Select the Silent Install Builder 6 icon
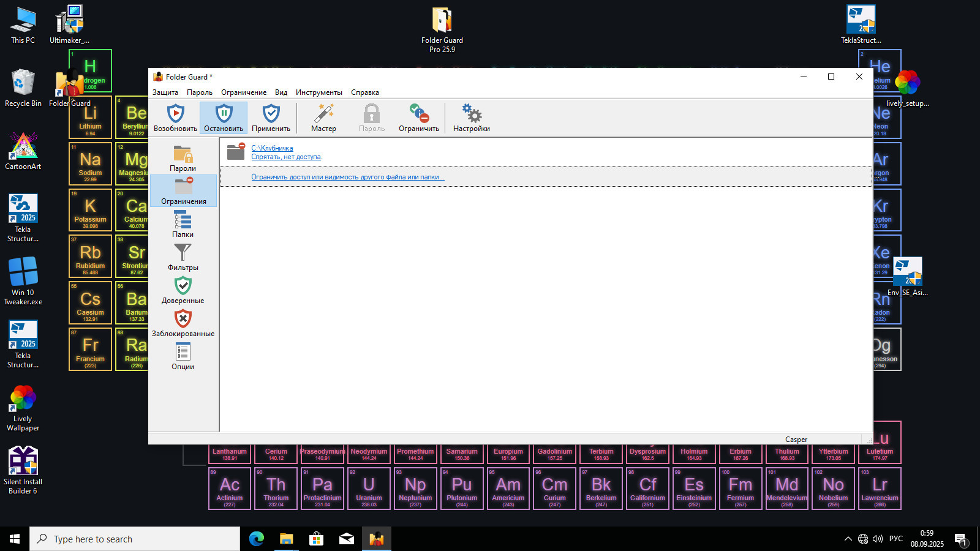The image size is (980, 551). pyautogui.click(x=23, y=470)
